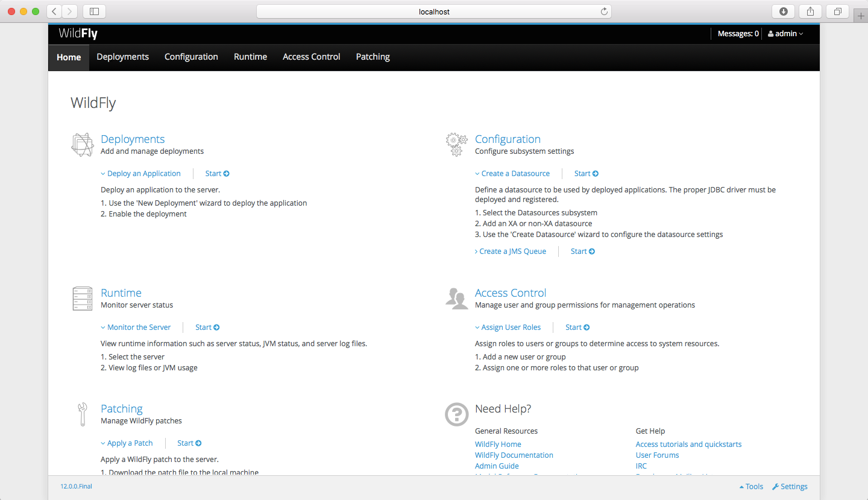The width and height of the screenshot is (868, 500).
Task: Click the Access Control users icon
Action: click(457, 299)
